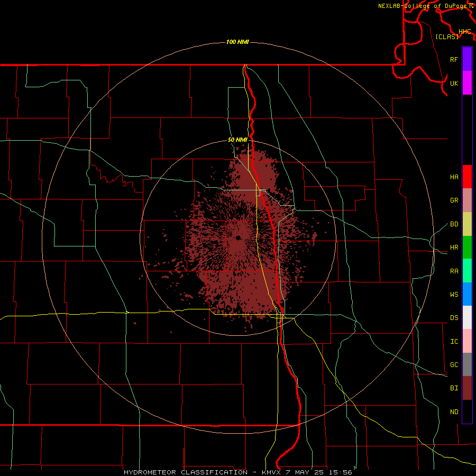Viewport: 476px width, 476px height.
Task: Click the GR legend label
Action: (x=454, y=200)
